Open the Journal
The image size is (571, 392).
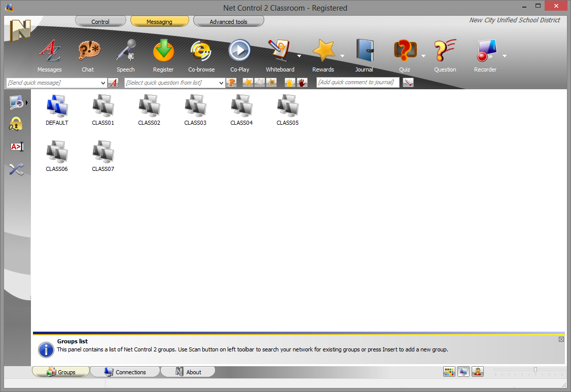click(364, 56)
